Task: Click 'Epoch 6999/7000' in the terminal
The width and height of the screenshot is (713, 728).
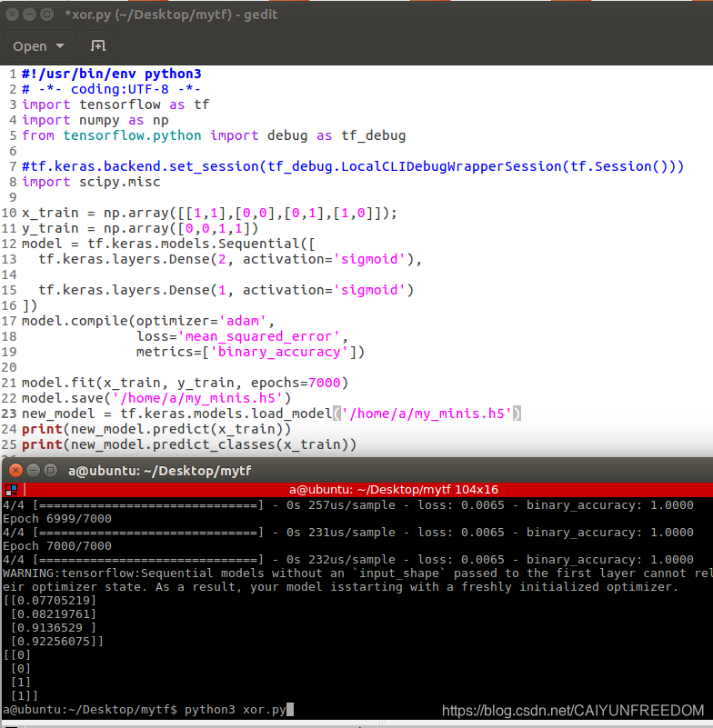Action: point(57,519)
